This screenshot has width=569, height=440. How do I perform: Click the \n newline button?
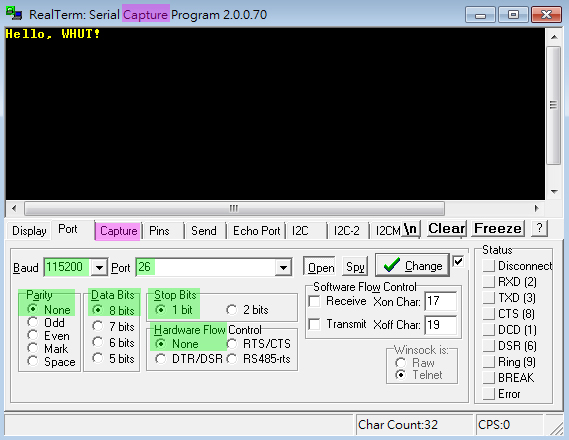coord(411,229)
